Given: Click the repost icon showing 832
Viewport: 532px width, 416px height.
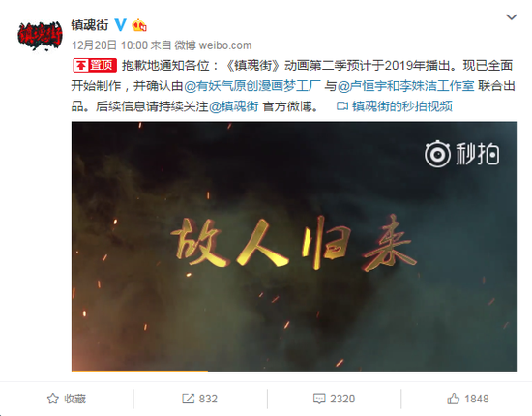Looking at the screenshot, I should click(199, 399).
